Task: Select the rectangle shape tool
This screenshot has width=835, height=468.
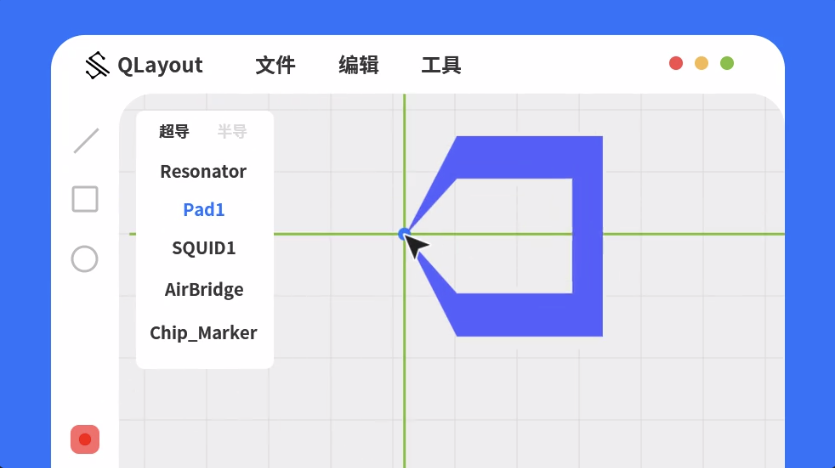Action: point(85,199)
